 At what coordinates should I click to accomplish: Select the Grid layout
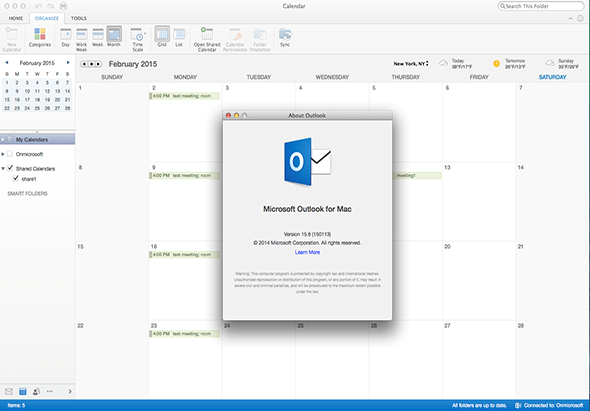point(162,37)
